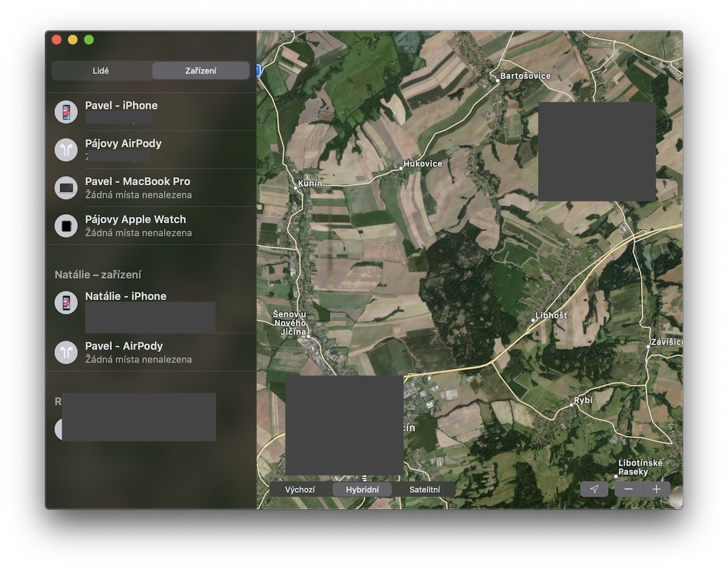Click the Šenov u Nového Jičína label
This screenshot has width=728, height=569.
[290, 323]
